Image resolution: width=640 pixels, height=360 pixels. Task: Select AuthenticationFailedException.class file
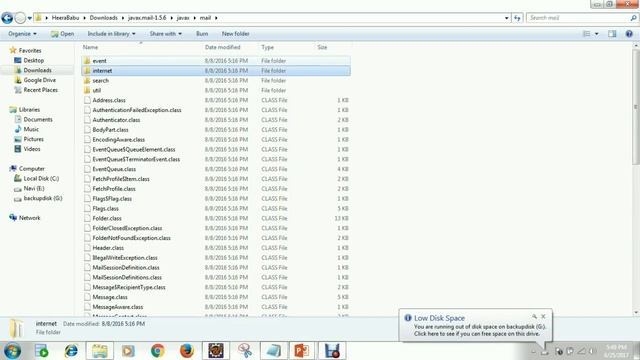tap(137, 110)
